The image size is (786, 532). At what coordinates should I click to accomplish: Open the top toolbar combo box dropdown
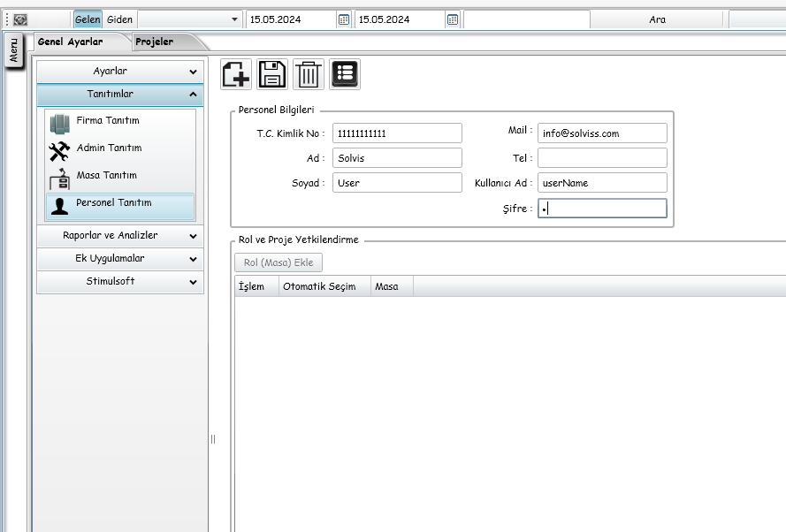click(234, 19)
